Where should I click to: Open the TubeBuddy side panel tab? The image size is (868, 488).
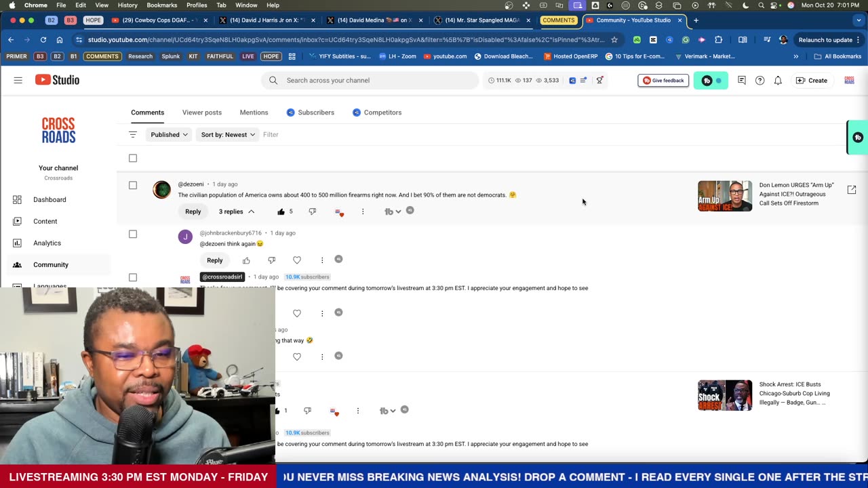pos(857,138)
